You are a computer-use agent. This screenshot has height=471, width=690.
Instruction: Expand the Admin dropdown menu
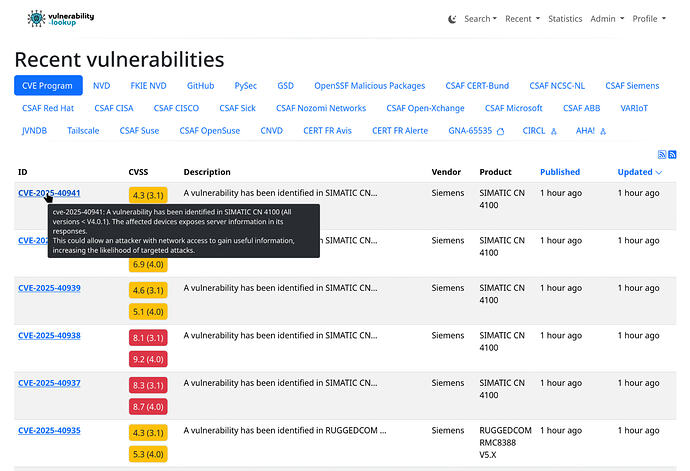(x=606, y=19)
